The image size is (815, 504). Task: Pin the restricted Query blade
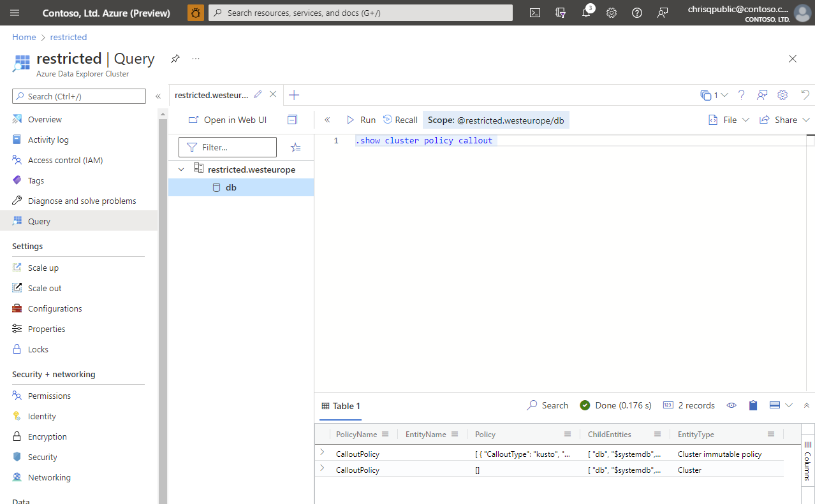175,59
